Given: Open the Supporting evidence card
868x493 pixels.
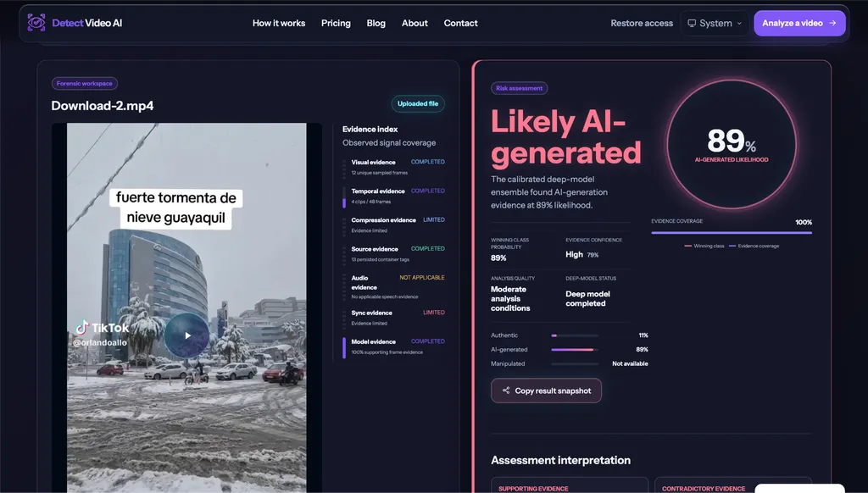Looking at the screenshot, I should (569, 485).
